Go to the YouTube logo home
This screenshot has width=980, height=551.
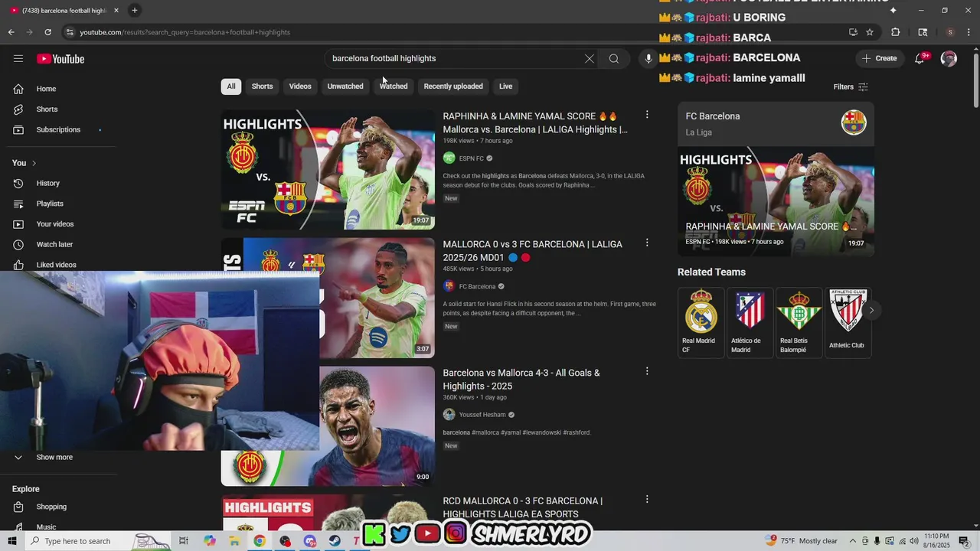coord(60,59)
